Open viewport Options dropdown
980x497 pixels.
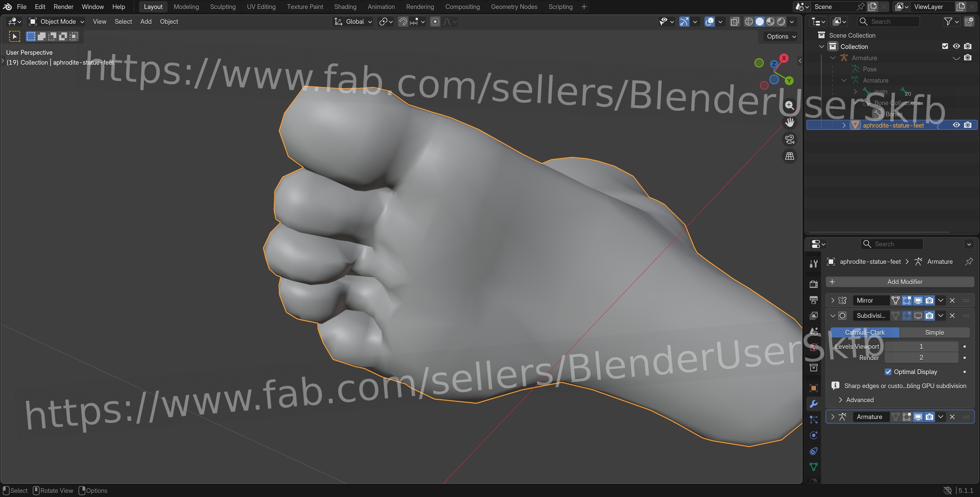point(781,36)
